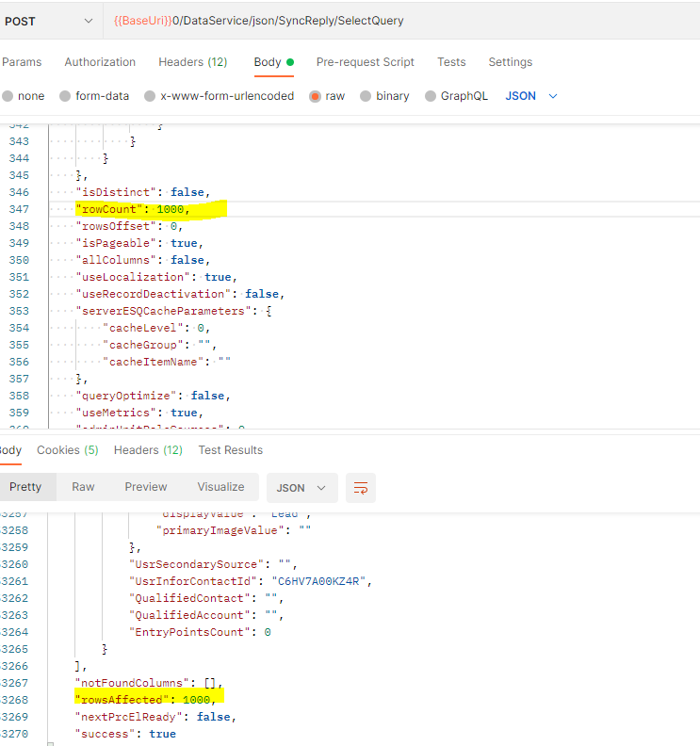Open the Settings tab

coord(510,62)
